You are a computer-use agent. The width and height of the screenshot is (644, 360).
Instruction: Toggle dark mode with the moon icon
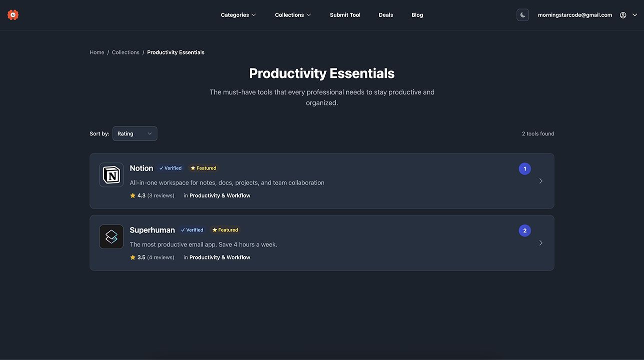523,15
